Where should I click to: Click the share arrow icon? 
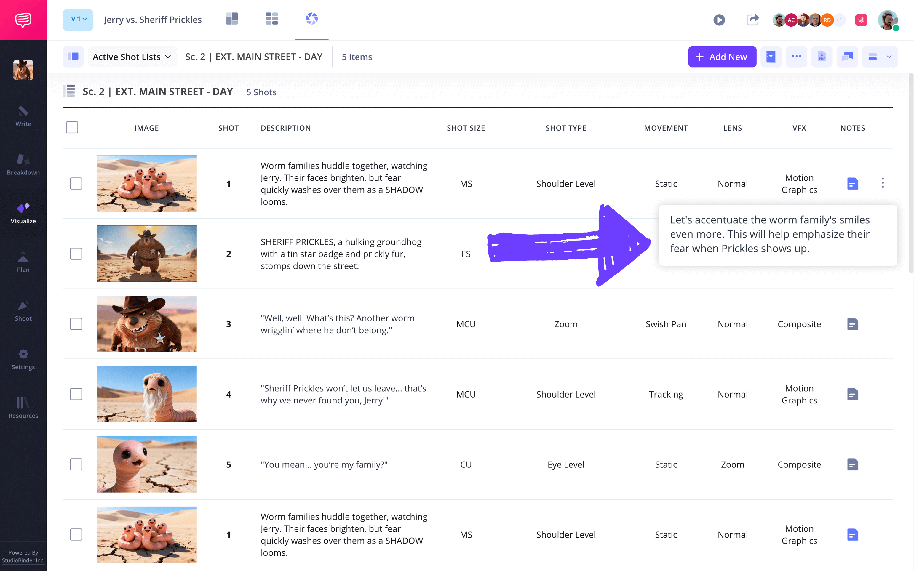(752, 20)
